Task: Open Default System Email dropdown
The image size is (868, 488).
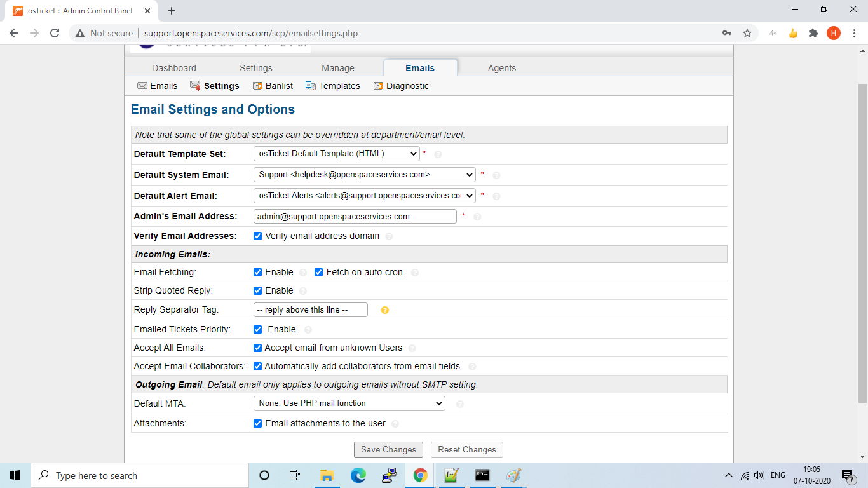Action: coord(364,174)
